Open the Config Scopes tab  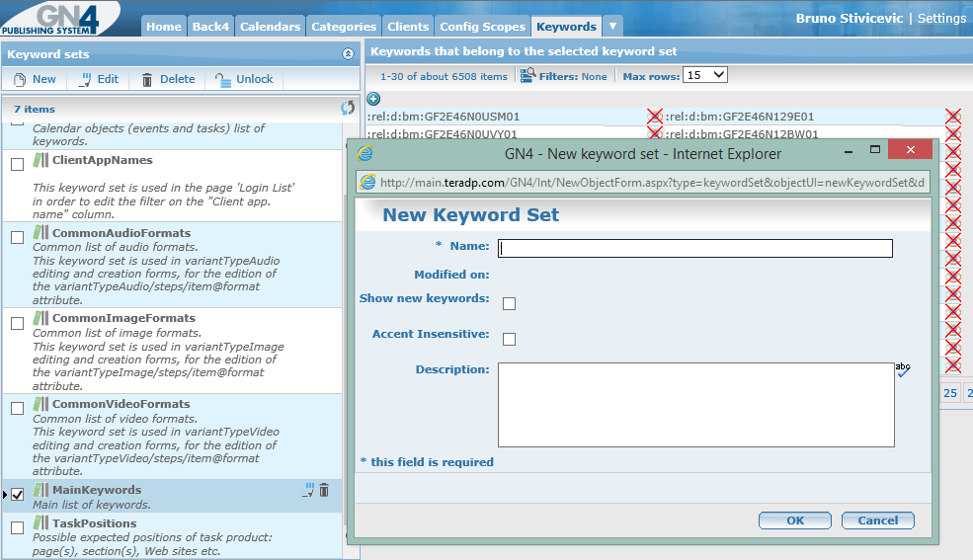[482, 27]
